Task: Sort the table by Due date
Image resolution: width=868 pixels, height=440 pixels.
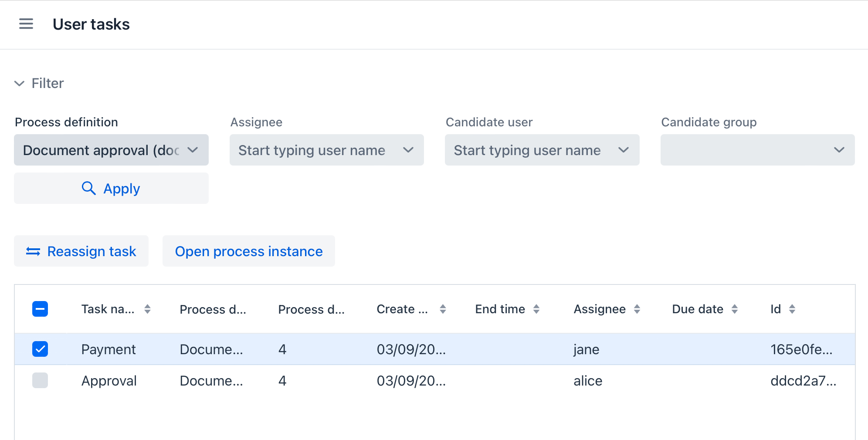Action: (x=735, y=309)
